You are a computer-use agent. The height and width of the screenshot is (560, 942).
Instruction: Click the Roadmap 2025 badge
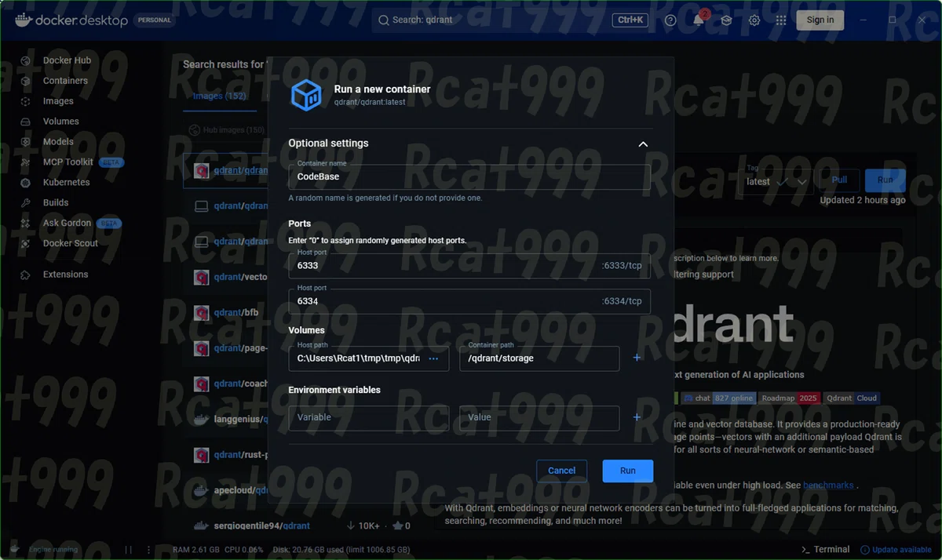pyautogui.click(x=790, y=398)
